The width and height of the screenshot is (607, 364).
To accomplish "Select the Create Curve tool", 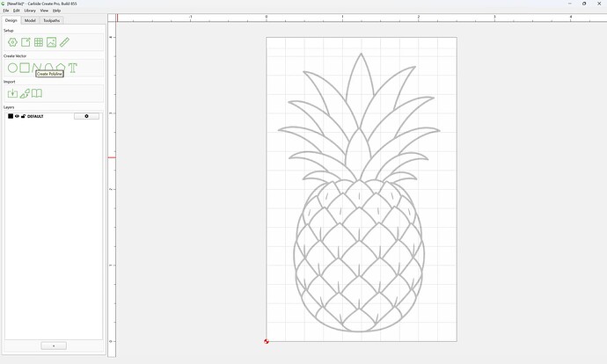I will coord(48,67).
